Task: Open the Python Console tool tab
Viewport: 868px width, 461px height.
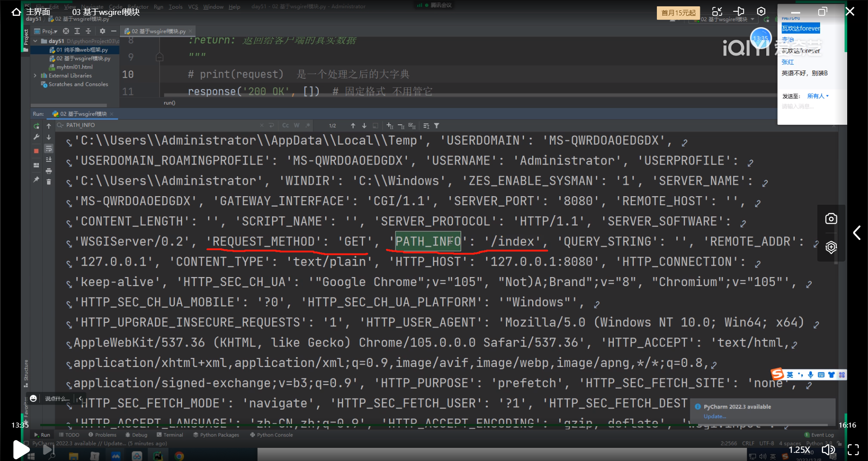Action: coord(272,435)
